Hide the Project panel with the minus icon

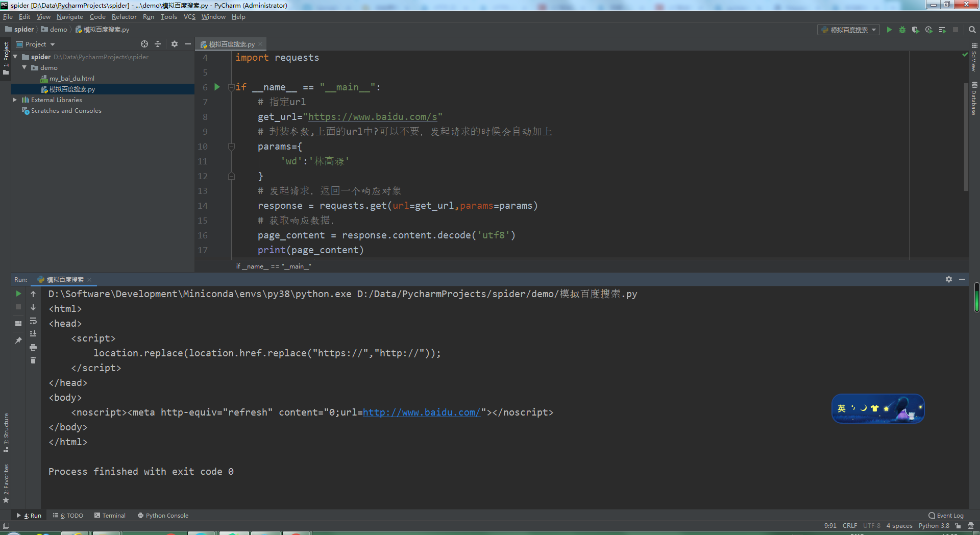[x=188, y=44]
